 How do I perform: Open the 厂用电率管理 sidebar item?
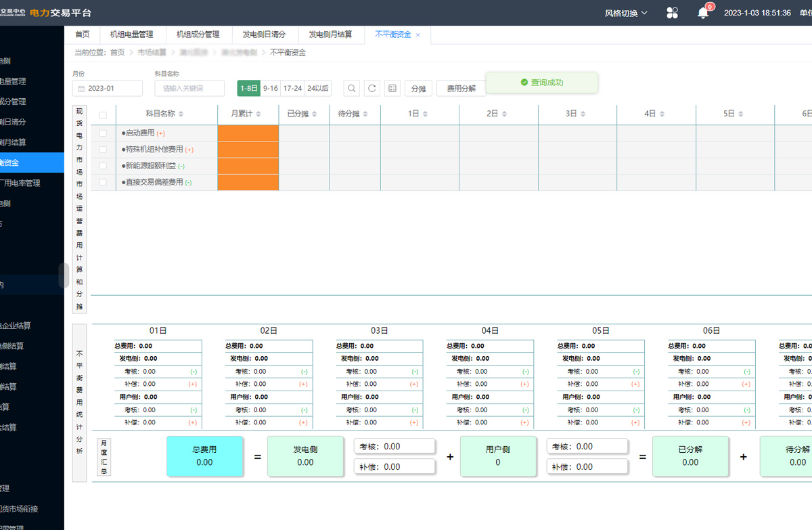point(32,183)
